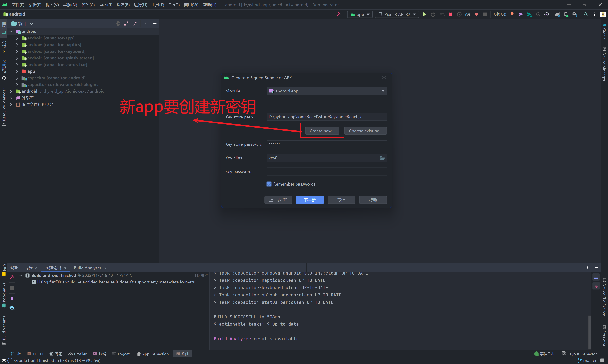Click the key alias folder browse icon
608x364 pixels.
(382, 158)
